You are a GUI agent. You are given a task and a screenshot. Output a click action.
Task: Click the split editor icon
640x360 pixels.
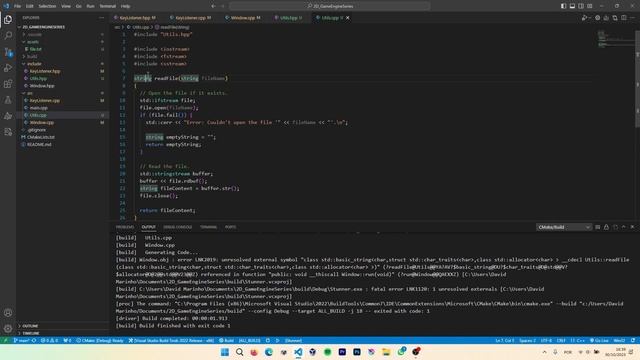coord(624,18)
